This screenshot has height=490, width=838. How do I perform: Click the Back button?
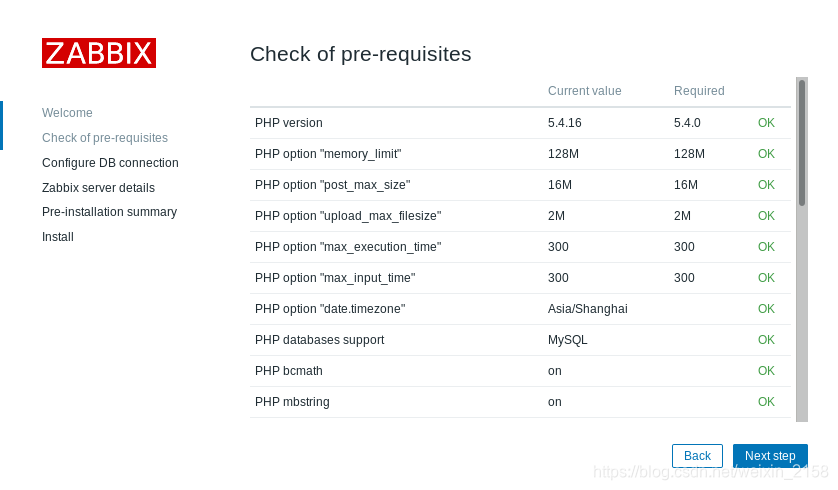pos(697,456)
